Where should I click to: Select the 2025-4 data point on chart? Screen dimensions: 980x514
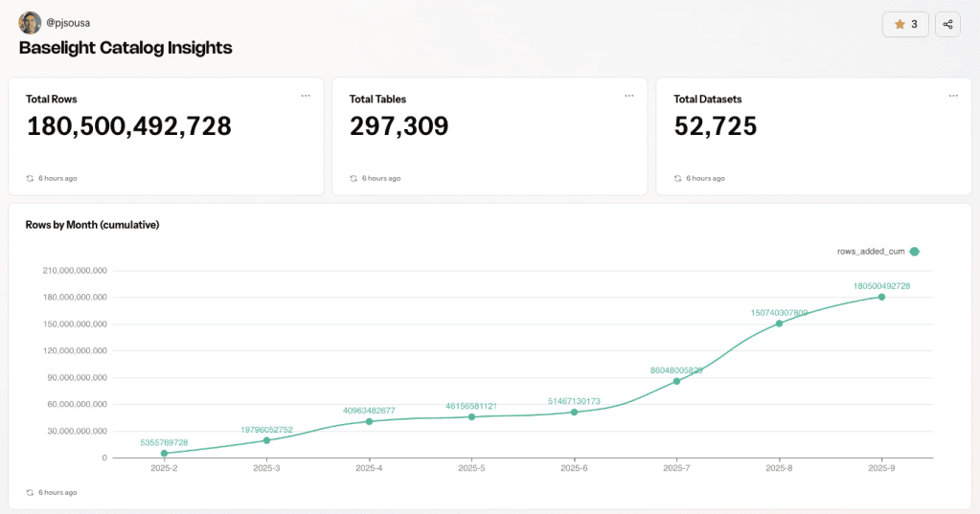point(369,421)
